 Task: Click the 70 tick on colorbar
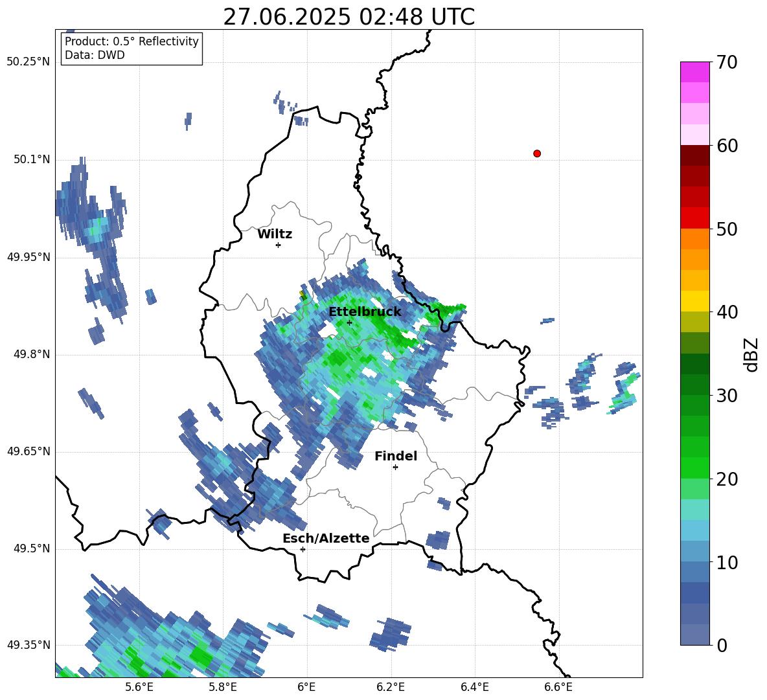click(726, 62)
